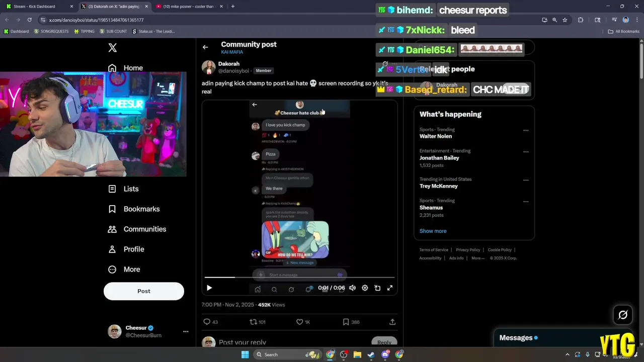
Task: Select the Dakorah on X browser tab
Action: tap(114, 7)
